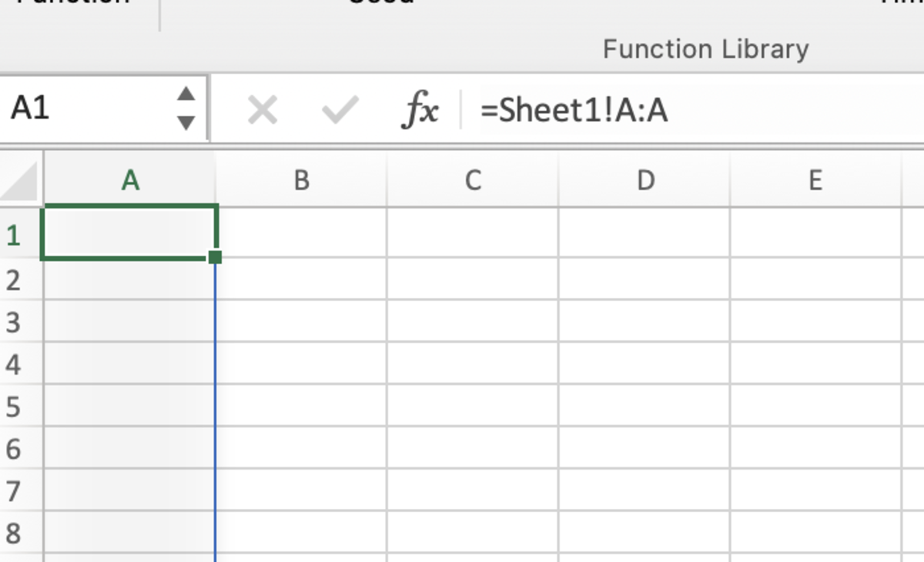This screenshot has height=562, width=924.
Task: Select column A by its header
Action: (x=130, y=181)
